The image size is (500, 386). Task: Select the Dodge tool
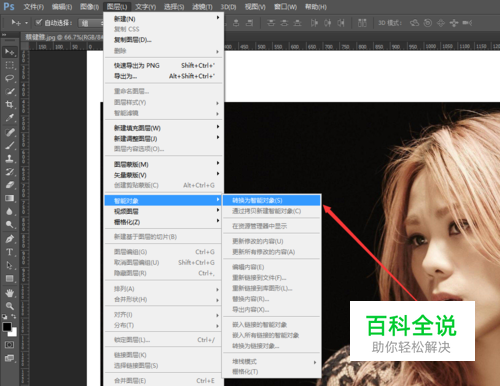tap(10, 224)
